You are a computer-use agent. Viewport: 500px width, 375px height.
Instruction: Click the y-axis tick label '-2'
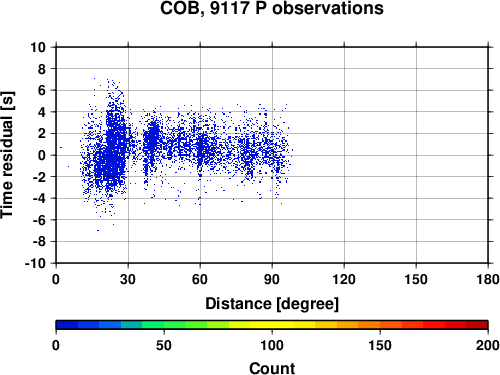[x=39, y=177]
